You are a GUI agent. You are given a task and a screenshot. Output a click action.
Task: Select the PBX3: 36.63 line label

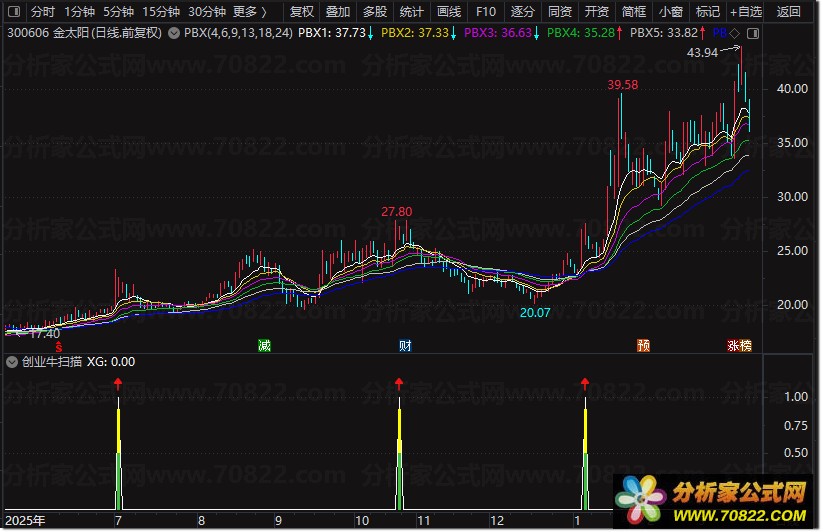click(501, 33)
